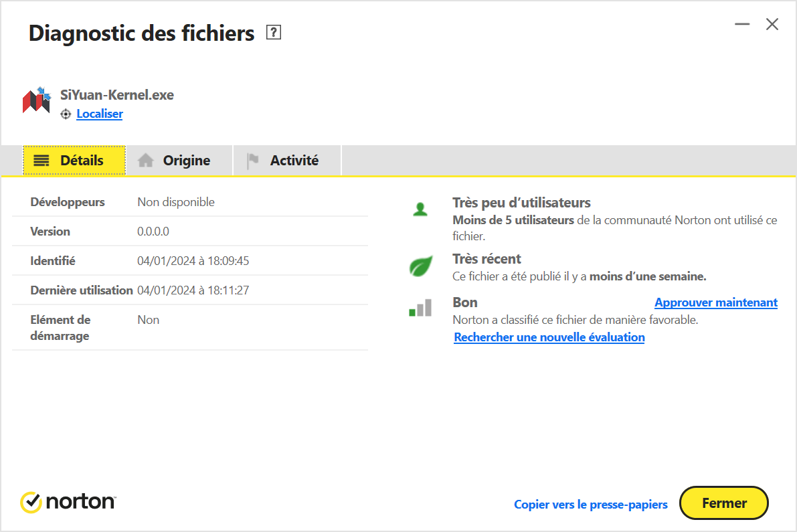The image size is (797, 532).
Task: Switch to the Origine tab
Action: [x=179, y=161]
